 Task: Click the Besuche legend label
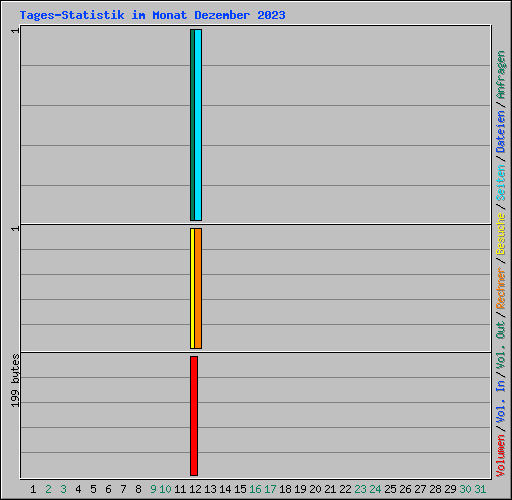(501, 234)
